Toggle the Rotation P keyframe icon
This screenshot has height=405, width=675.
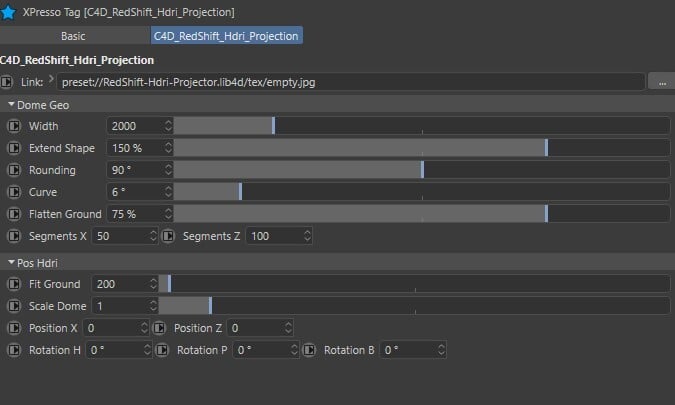(162, 350)
